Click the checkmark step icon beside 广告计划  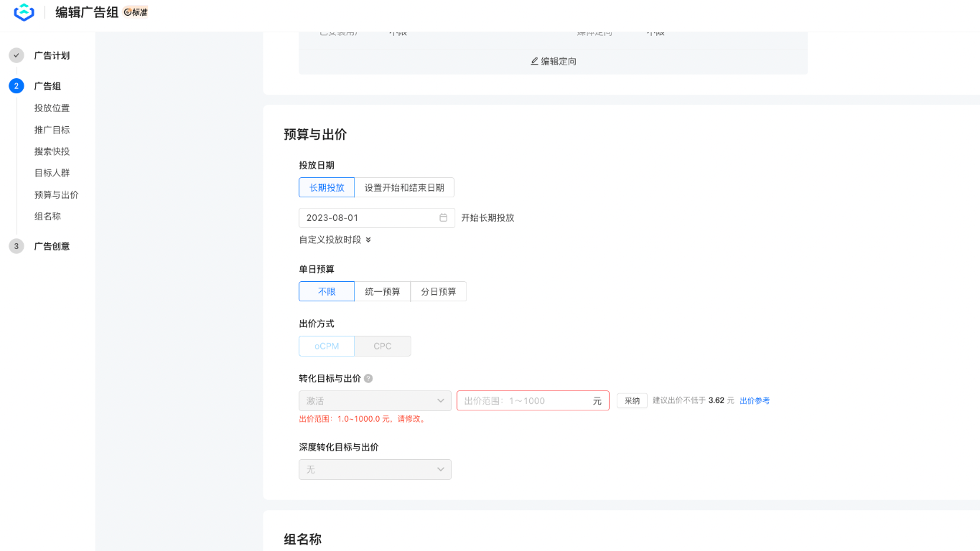16,55
